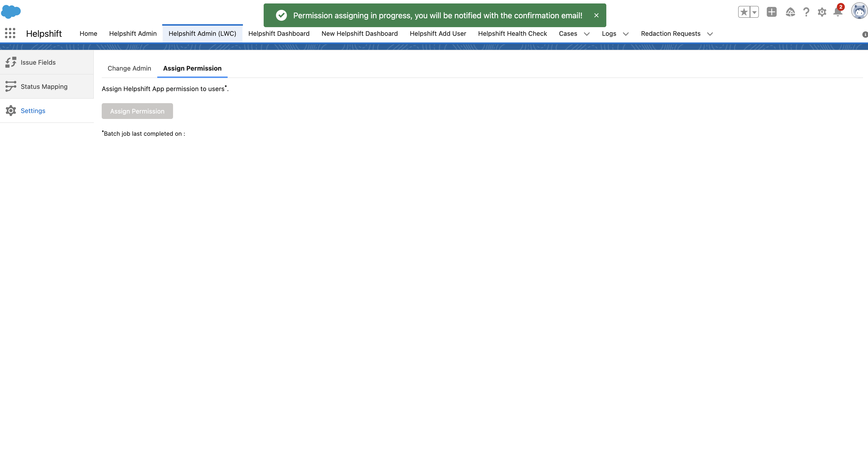Click the Assign Permission button
The width and height of the screenshot is (868, 462).
(137, 111)
